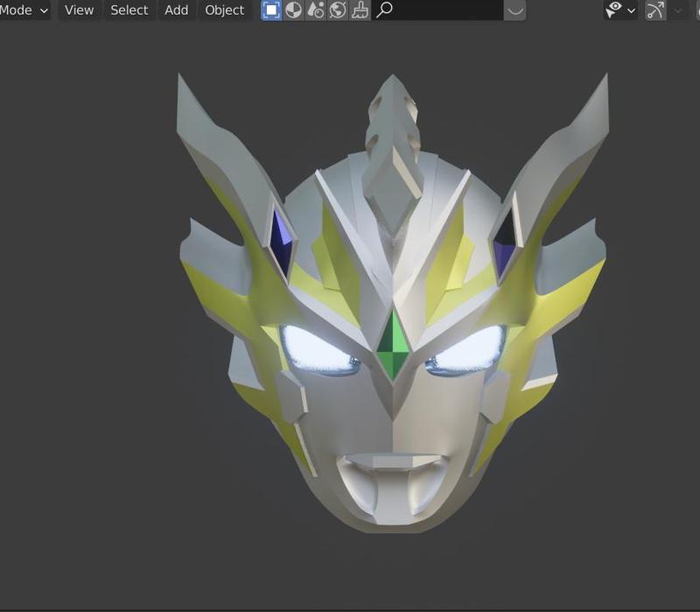Expand the far-right header chevron
This screenshot has height=612, width=700.
pos(679,11)
